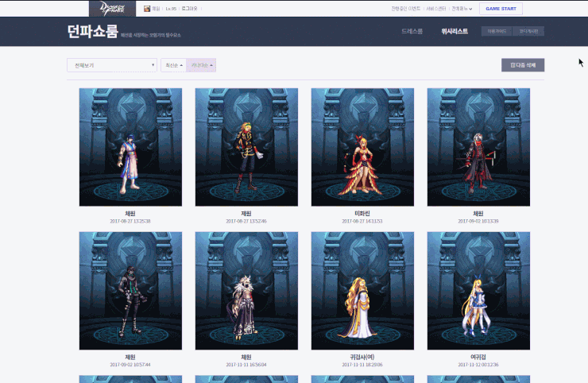Click the Dungeon Fighter logo icon
The width and height of the screenshot is (588, 383).
click(111, 9)
